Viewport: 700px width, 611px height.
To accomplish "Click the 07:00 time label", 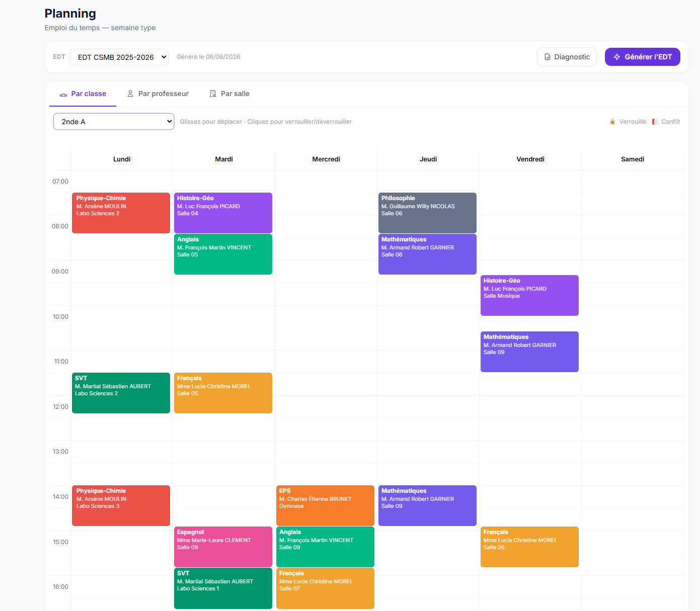I will click(x=60, y=182).
